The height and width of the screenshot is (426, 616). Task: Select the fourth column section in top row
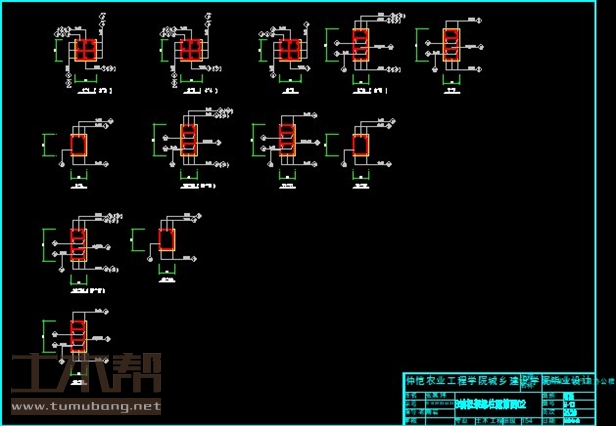[360, 45]
